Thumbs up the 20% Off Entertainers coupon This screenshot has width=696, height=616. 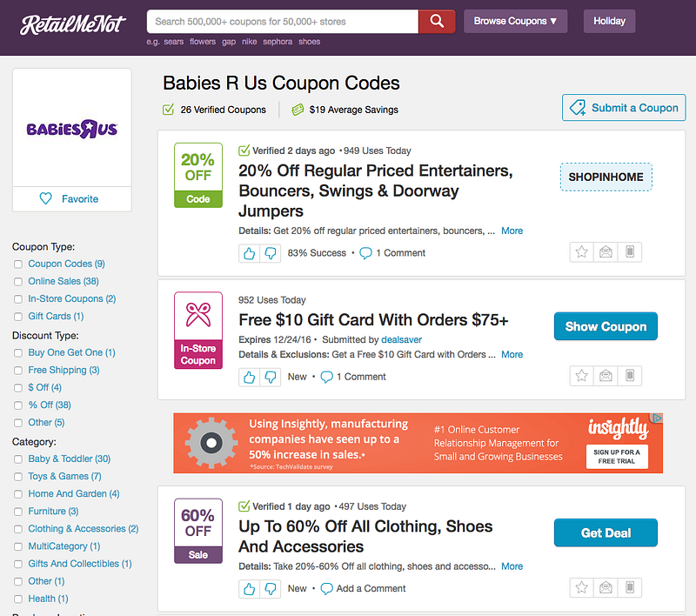pos(250,253)
